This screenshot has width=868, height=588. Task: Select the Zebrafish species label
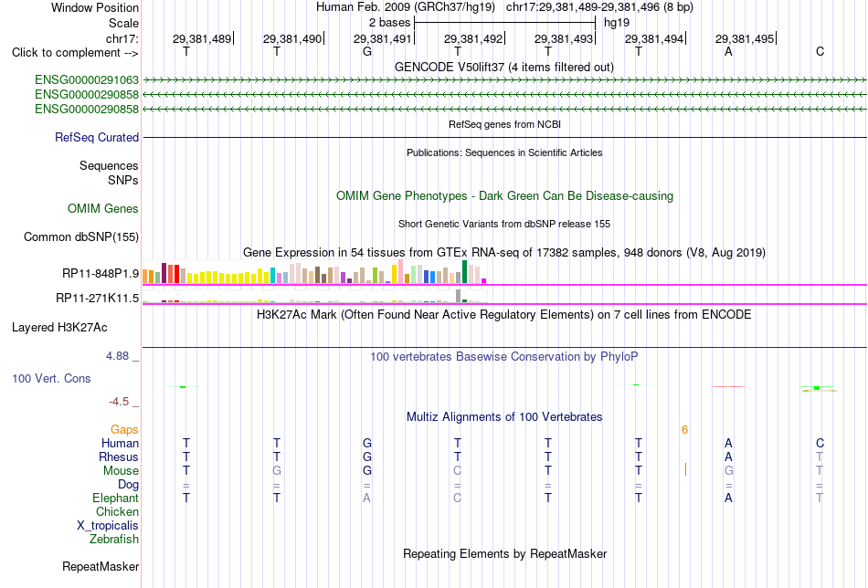tap(114, 539)
